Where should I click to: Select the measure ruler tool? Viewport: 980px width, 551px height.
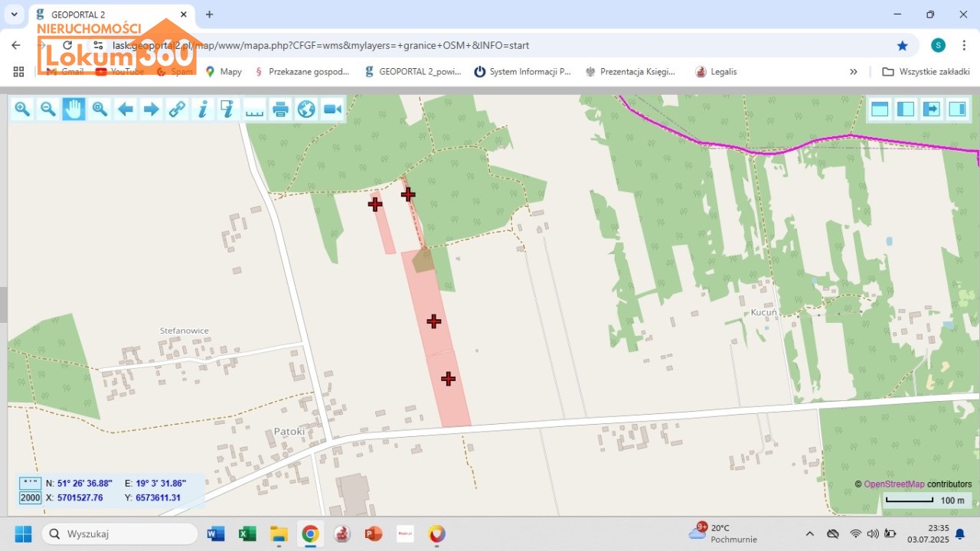point(254,109)
